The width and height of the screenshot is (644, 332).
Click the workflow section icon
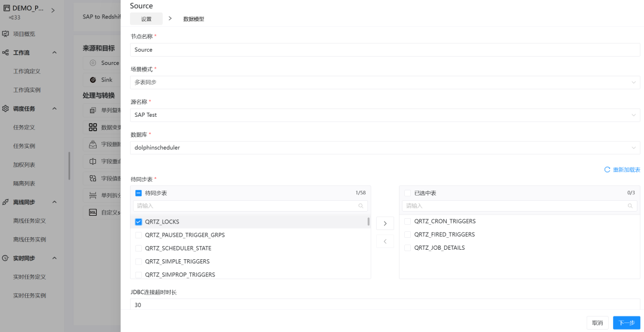(5, 52)
